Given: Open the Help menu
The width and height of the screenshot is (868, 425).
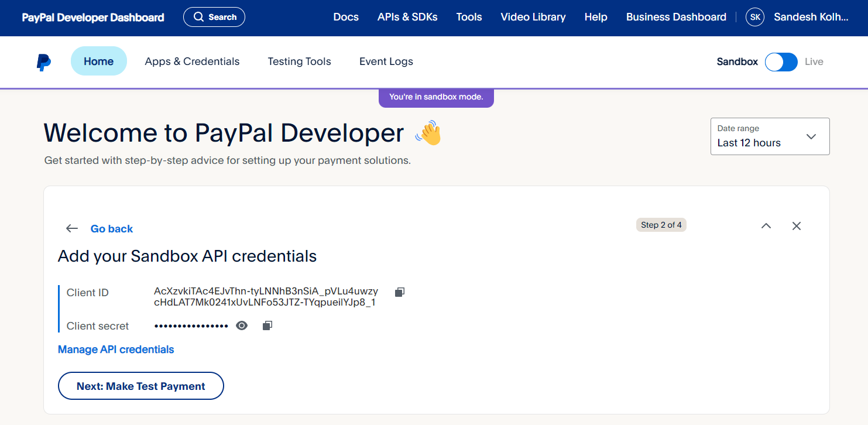Looking at the screenshot, I should pyautogui.click(x=596, y=17).
